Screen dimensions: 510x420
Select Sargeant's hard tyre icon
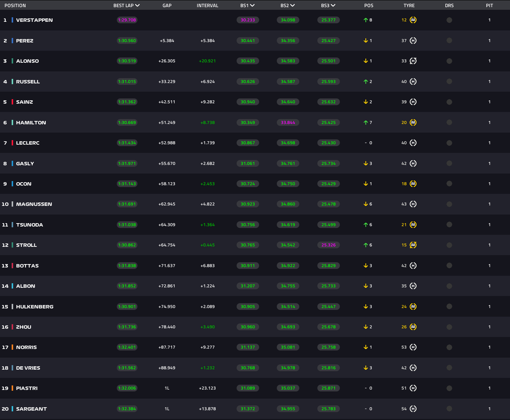[413, 409]
